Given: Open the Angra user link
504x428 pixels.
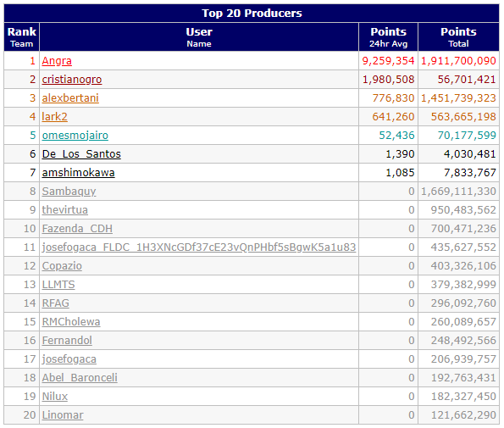Looking at the screenshot, I should [x=57, y=61].
